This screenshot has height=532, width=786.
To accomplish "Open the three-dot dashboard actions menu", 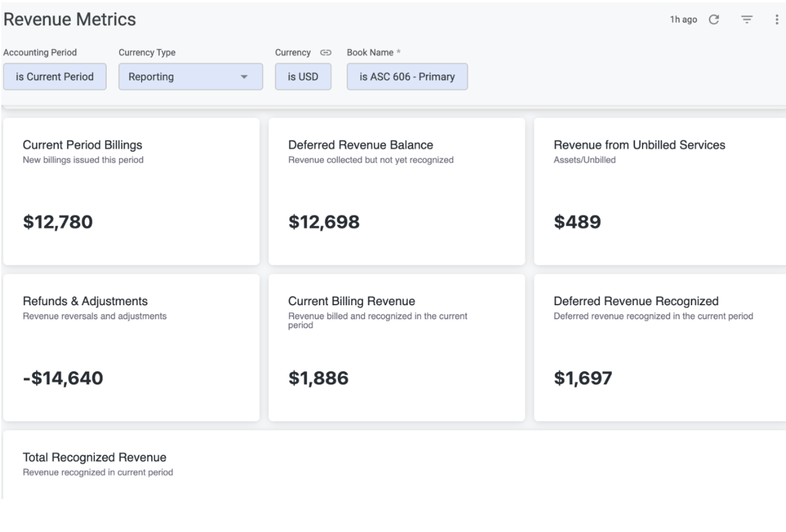I will [777, 20].
